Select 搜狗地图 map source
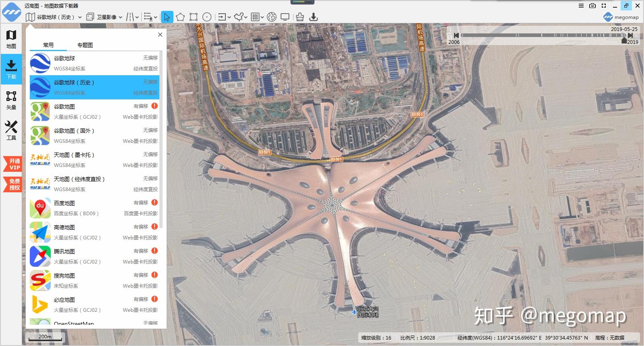This screenshot has width=644, height=346. [x=95, y=280]
